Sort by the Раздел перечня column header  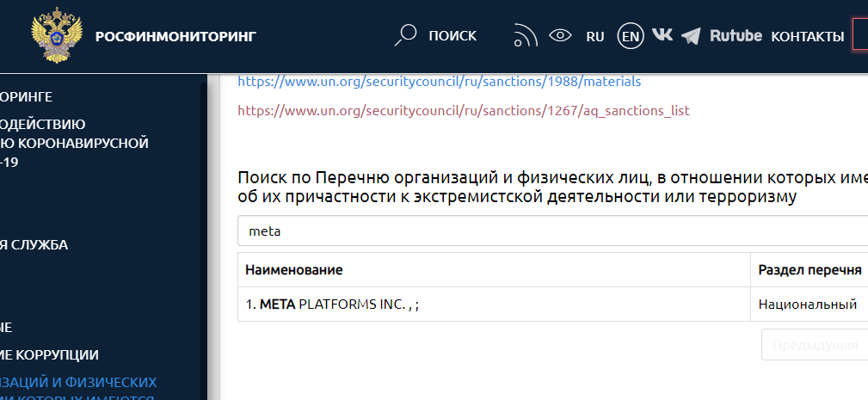click(x=809, y=270)
